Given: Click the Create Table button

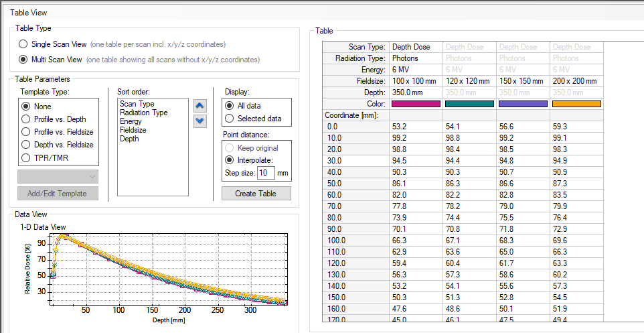Looking at the screenshot, I should [256, 194].
